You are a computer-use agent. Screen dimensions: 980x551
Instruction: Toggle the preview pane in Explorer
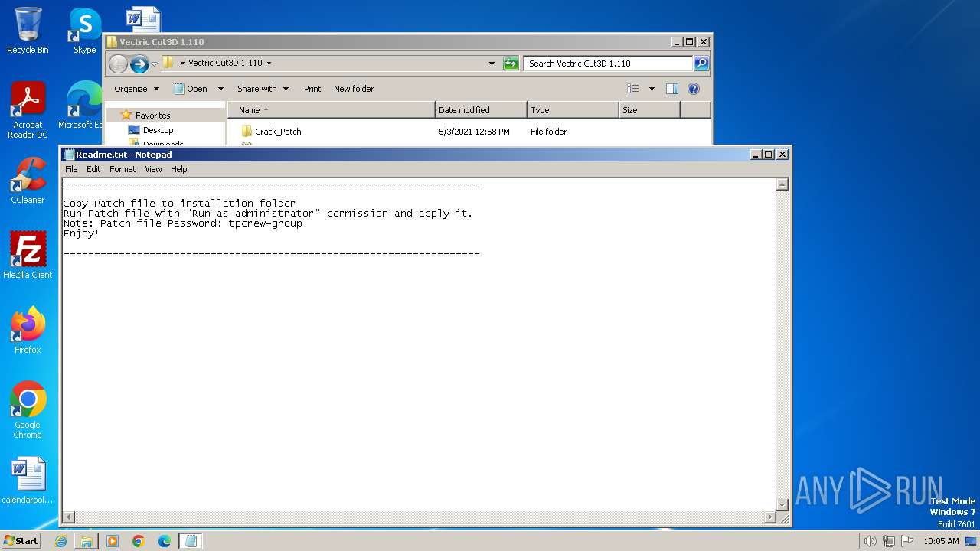point(671,89)
